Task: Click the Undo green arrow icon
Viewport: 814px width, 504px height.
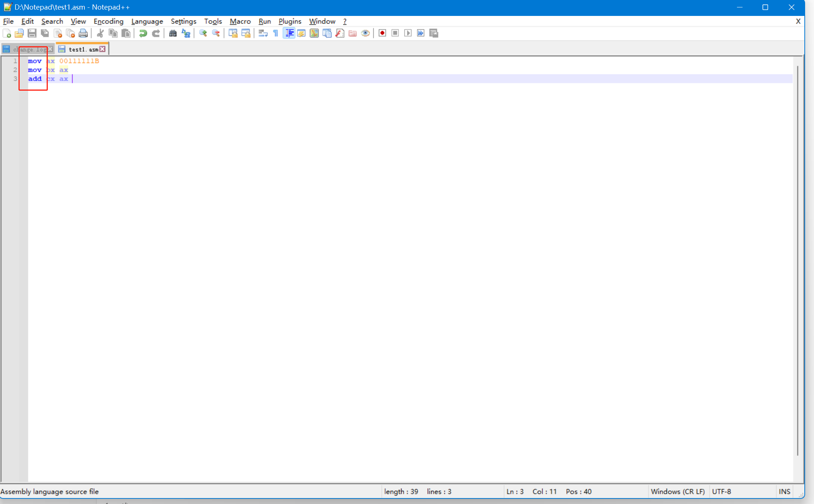Action: coord(143,33)
